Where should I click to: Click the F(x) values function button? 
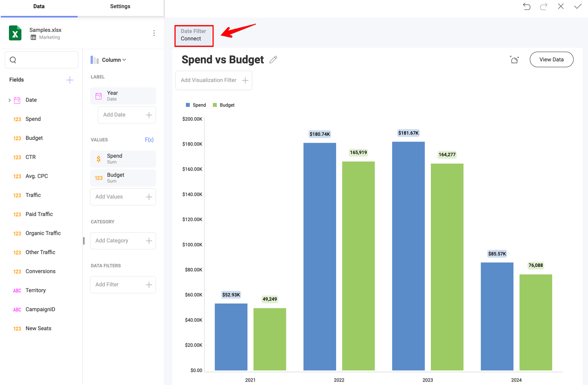pyautogui.click(x=149, y=139)
